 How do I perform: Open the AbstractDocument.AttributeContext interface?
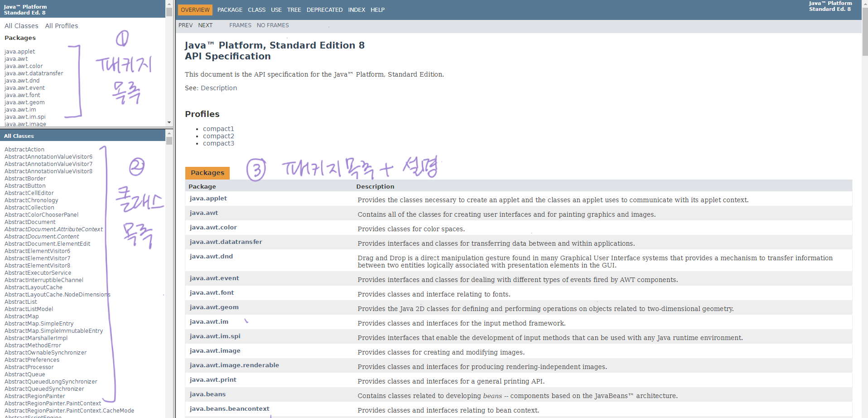coord(53,229)
